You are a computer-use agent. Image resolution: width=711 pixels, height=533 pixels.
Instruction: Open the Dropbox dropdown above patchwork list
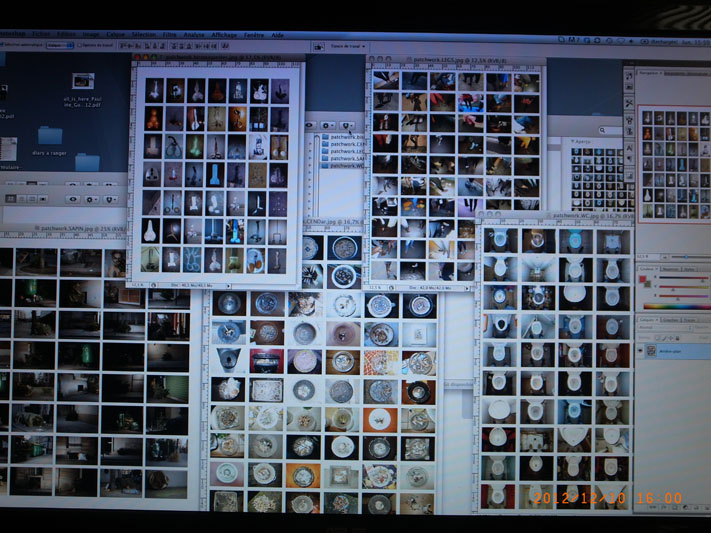[346, 125]
